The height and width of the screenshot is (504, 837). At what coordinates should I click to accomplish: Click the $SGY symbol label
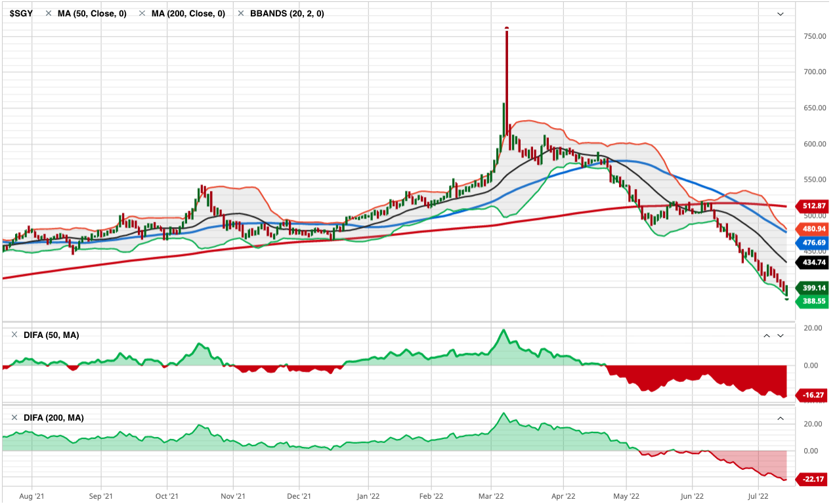21,13
